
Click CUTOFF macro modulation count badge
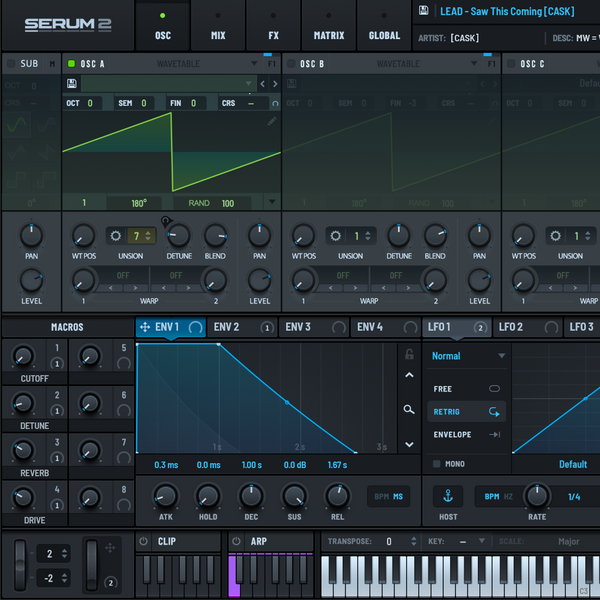(x=57, y=364)
